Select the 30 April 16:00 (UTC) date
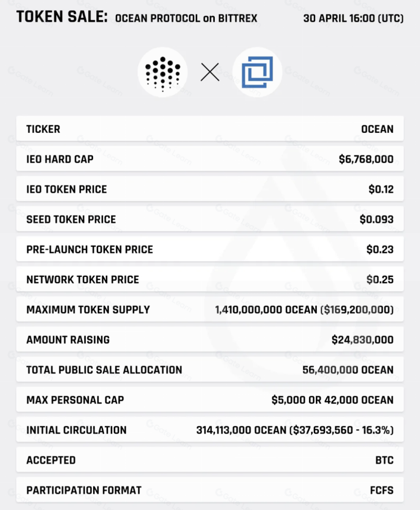420x510 pixels. [353, 18]
